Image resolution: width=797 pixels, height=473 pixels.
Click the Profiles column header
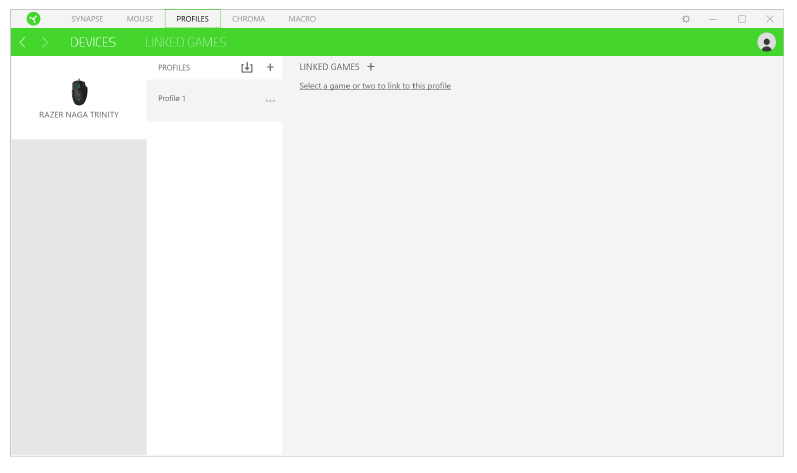pyautogui.click(x=174, y=68)
